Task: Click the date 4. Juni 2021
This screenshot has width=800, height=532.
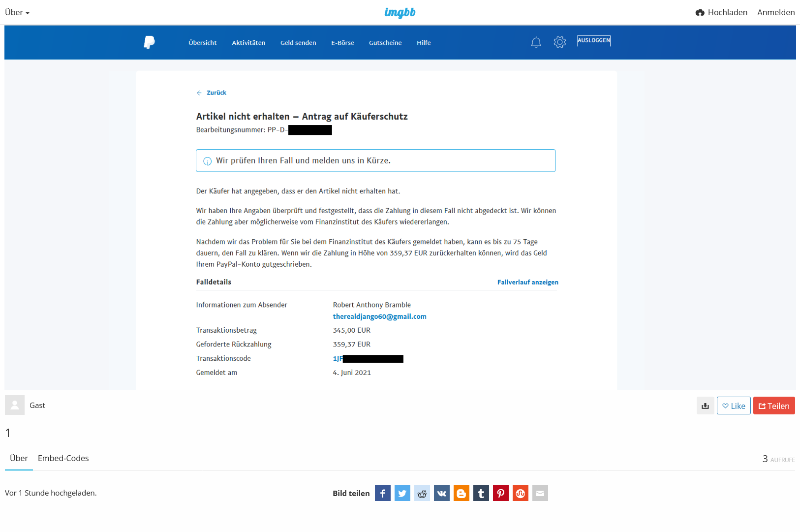Action: tap(352, 373)
